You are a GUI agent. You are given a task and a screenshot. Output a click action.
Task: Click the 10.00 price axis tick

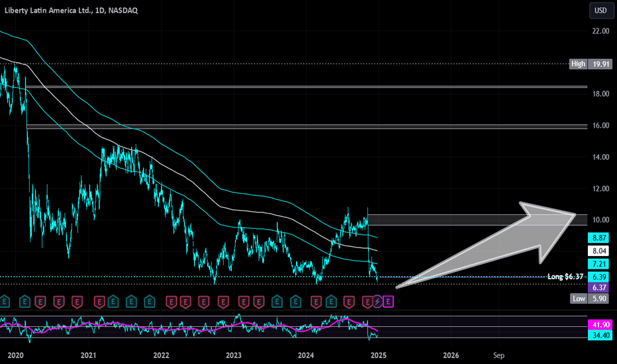tap(600, 220)
